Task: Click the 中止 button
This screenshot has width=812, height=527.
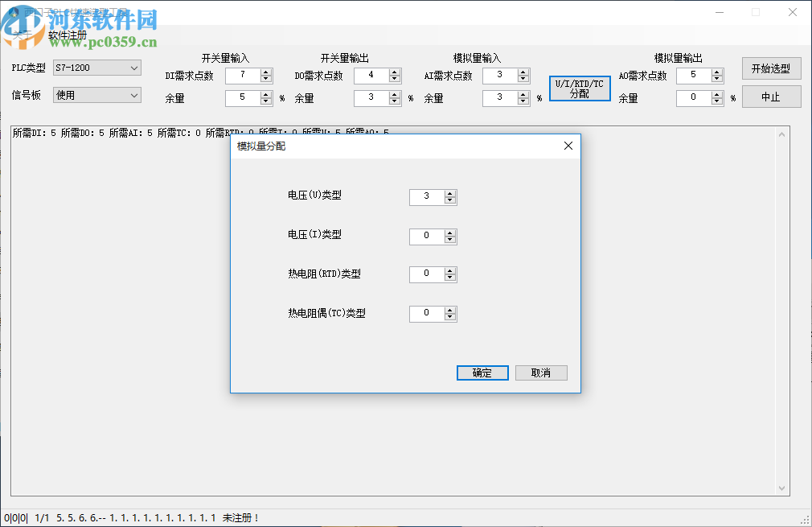Action: pyautogui.click(x=770, y=97)
